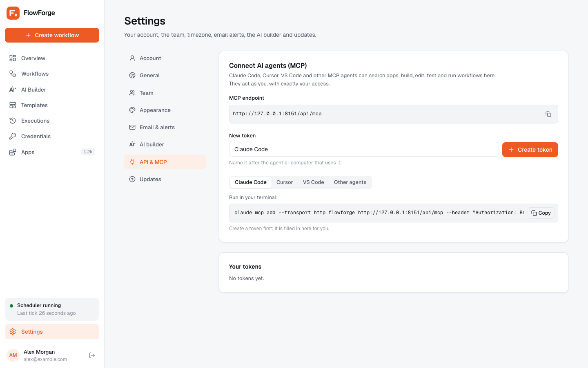Click the Create token button
The image size is (588, 368).
pyautogui.click(x=530, y=150)
